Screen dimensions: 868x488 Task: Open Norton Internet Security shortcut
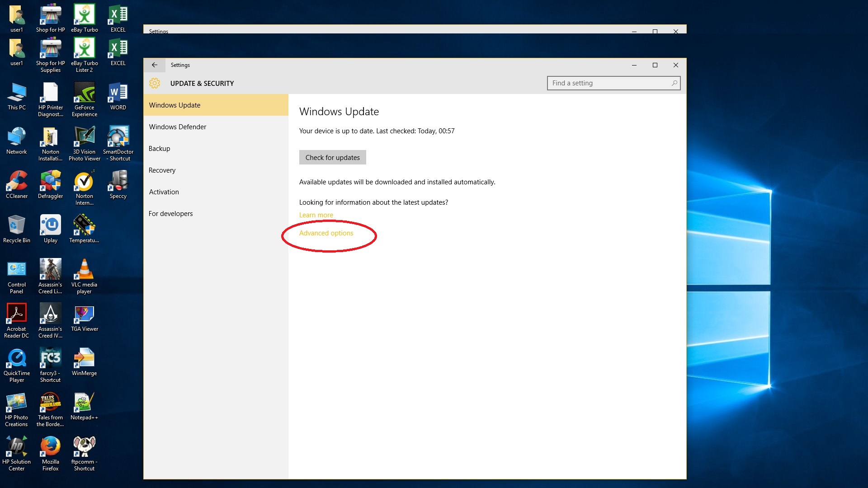point(84,188)
